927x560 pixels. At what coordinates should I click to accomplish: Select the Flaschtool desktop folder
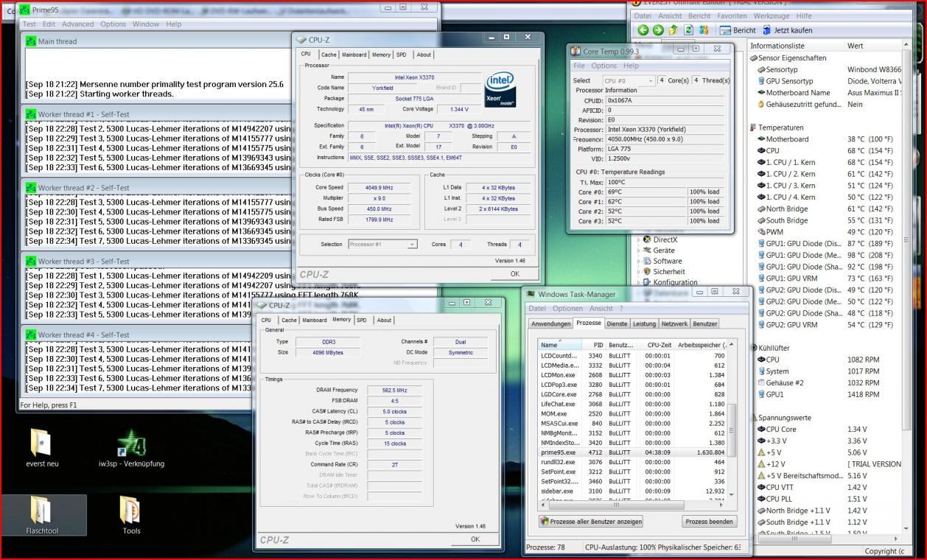click(x=42, y=515)
